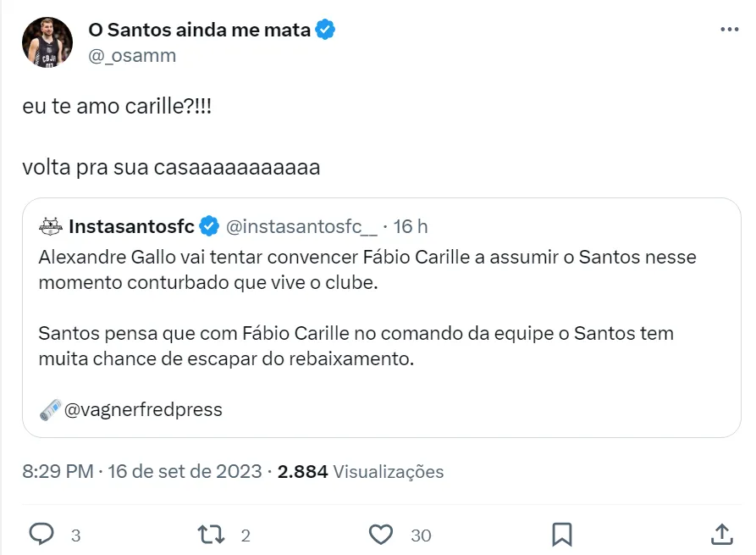756x555 pixels.
Task: Click the @vagnerfredpress mention
Action: (143, 410)
